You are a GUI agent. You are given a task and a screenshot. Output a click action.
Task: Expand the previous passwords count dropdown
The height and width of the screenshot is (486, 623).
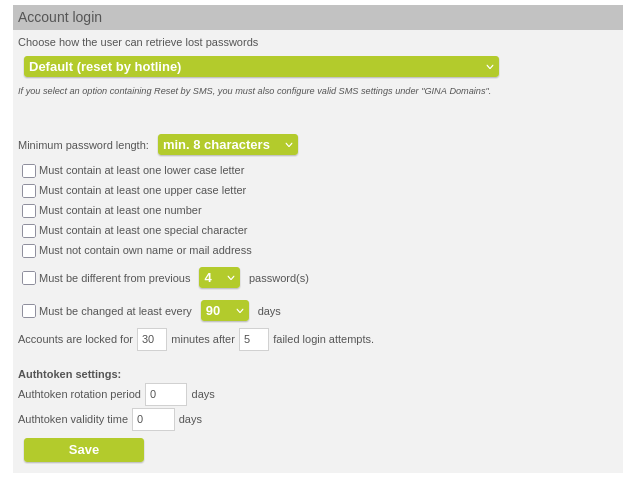tap(219, 278)
